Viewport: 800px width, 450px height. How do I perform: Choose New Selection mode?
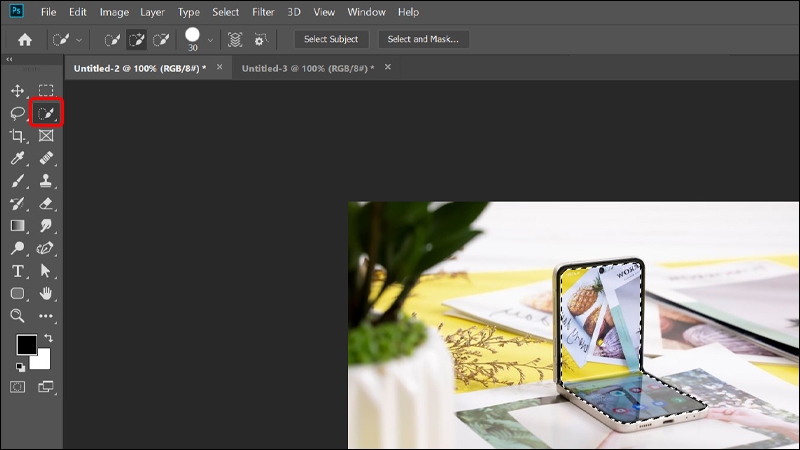(112, 39)
